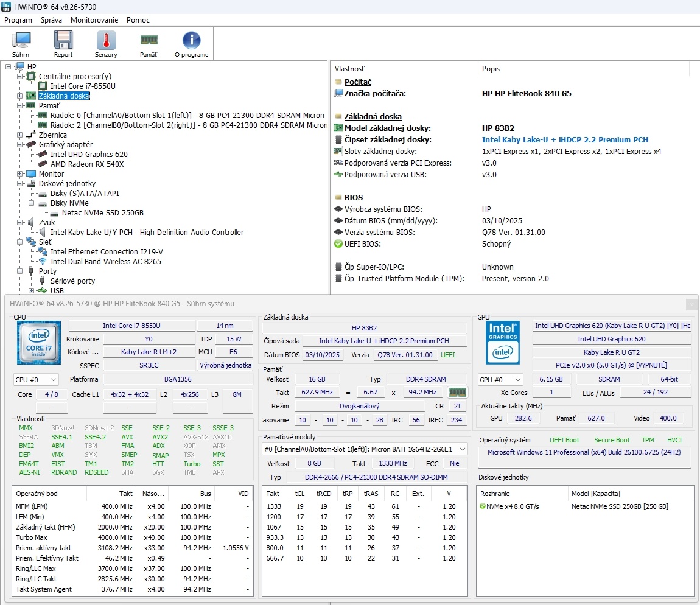The image size is (700, 605).
Task: Click the Pamäť RAM module icon
Action: pos(148,40)
